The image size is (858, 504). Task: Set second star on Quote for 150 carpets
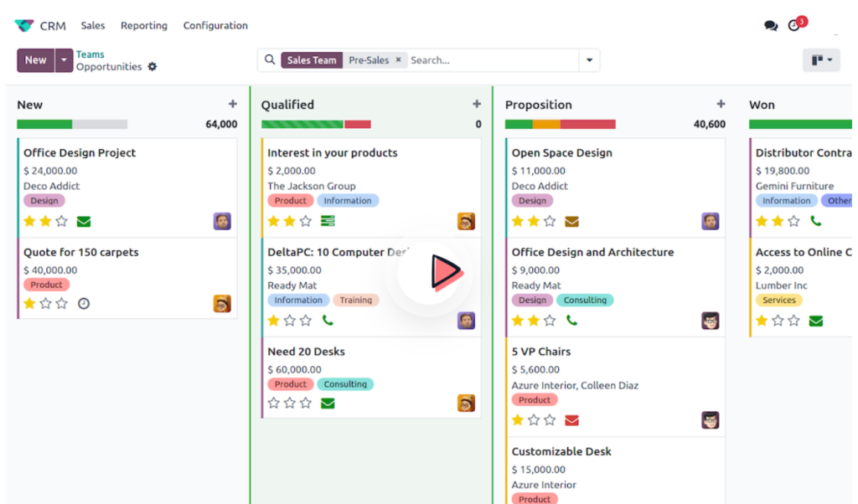(46, 303)
